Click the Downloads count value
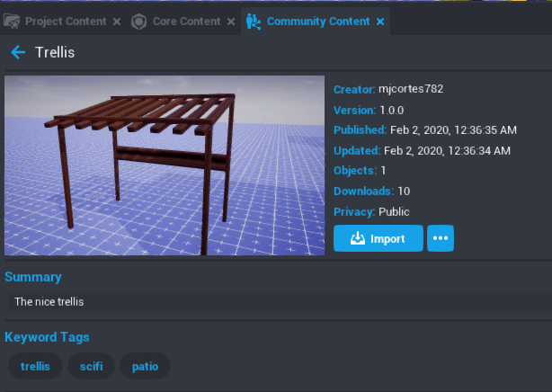552x392 pixels. point(405,191)
